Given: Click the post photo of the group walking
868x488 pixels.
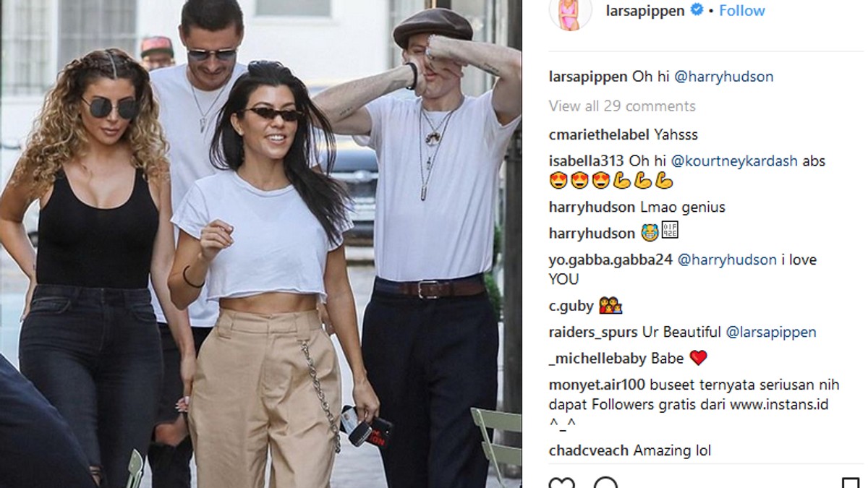Looking at the screenshot, I should click(260, 244).
